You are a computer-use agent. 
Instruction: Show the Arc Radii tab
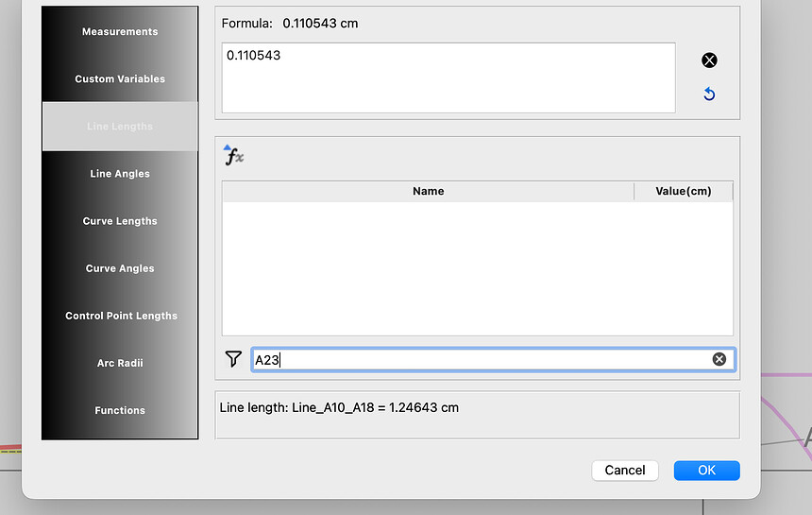click(x=120, y=363)
